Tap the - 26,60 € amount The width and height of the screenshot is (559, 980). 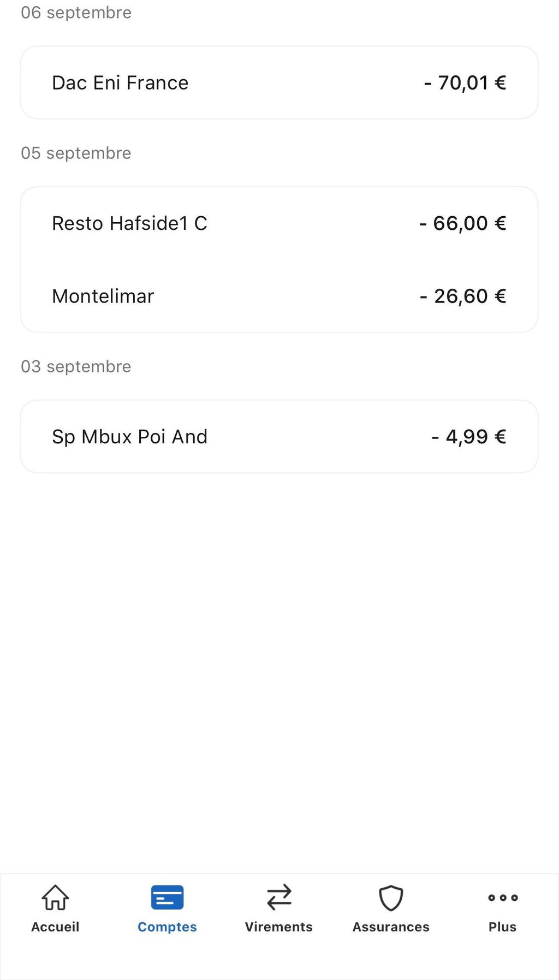(x=463, y=296)
